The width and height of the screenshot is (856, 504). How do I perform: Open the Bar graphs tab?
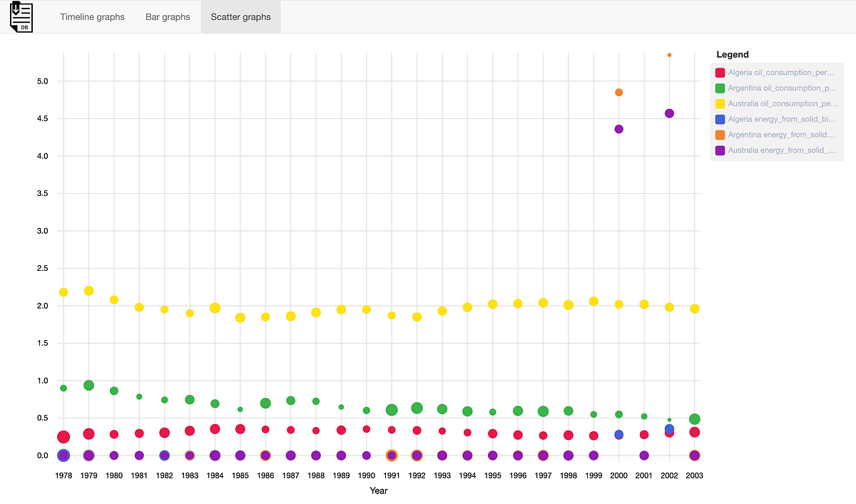click(x=168, y=16)
